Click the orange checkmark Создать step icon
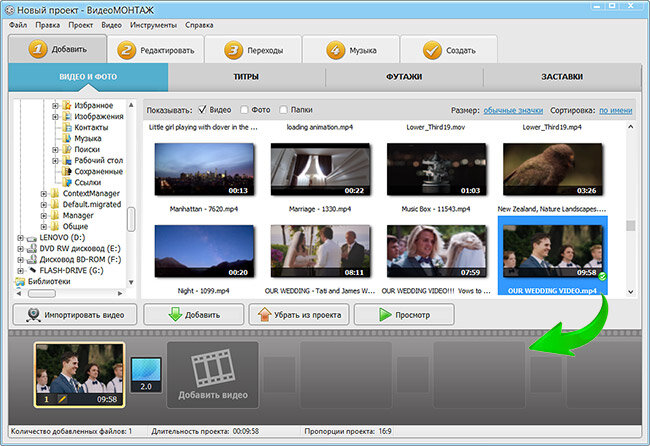 pos(432,50)
